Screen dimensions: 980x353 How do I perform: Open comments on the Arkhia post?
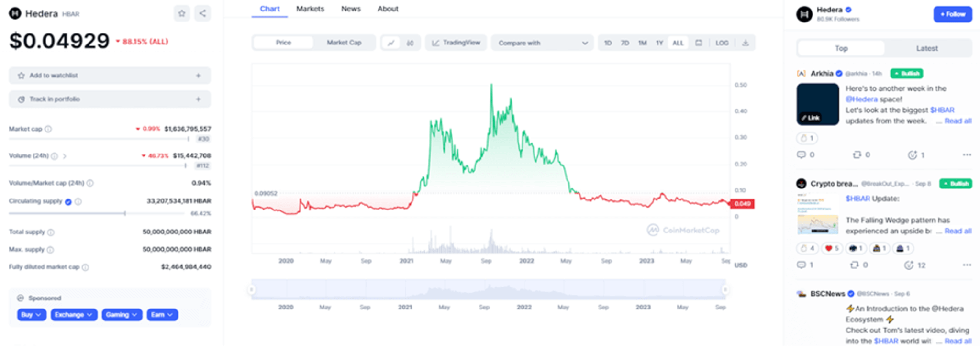pyautogui.click(x=802, y=155)
